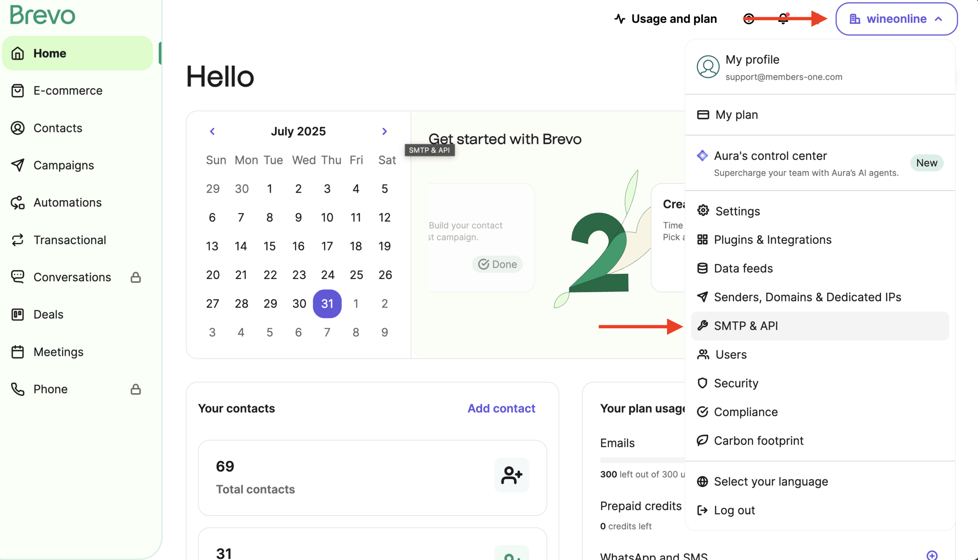Click the Phone handset icon

(17, 389)
